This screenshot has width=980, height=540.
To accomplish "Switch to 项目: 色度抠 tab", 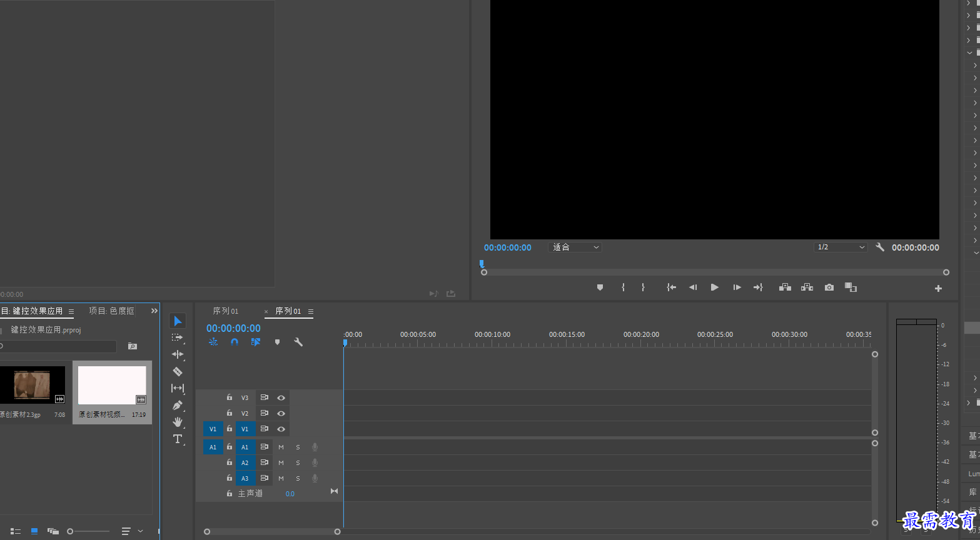I will click(111, 311).
